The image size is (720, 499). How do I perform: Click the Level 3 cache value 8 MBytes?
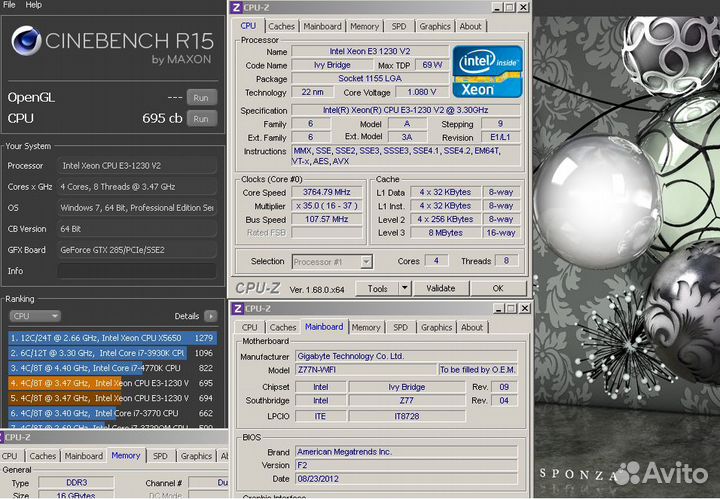click(x=445, y=233)
